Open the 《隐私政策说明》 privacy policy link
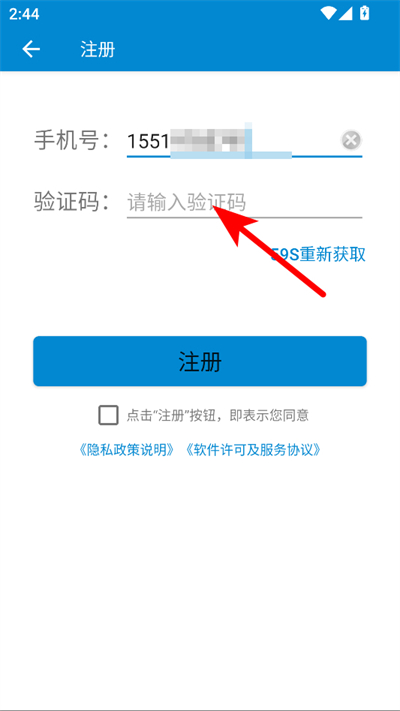400x711 pixels. (127, 450)
